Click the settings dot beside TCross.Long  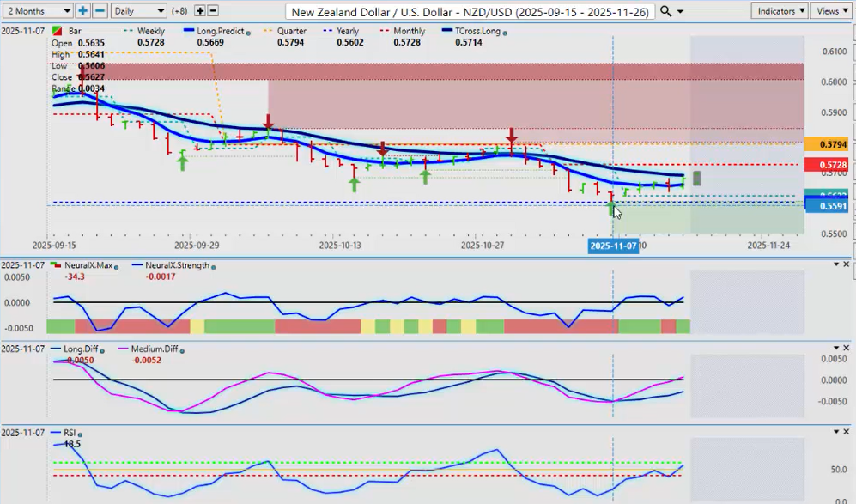[x=504, y=32]
